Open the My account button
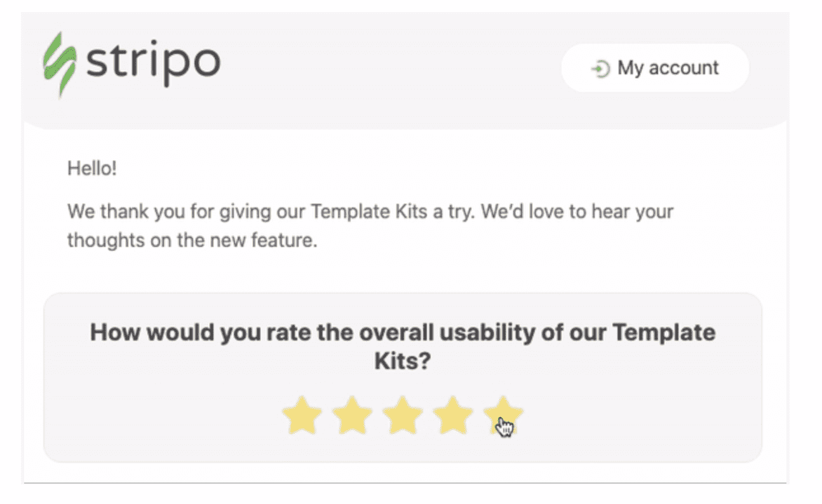Screen dimensions: 822x504 tap(654, 68)
